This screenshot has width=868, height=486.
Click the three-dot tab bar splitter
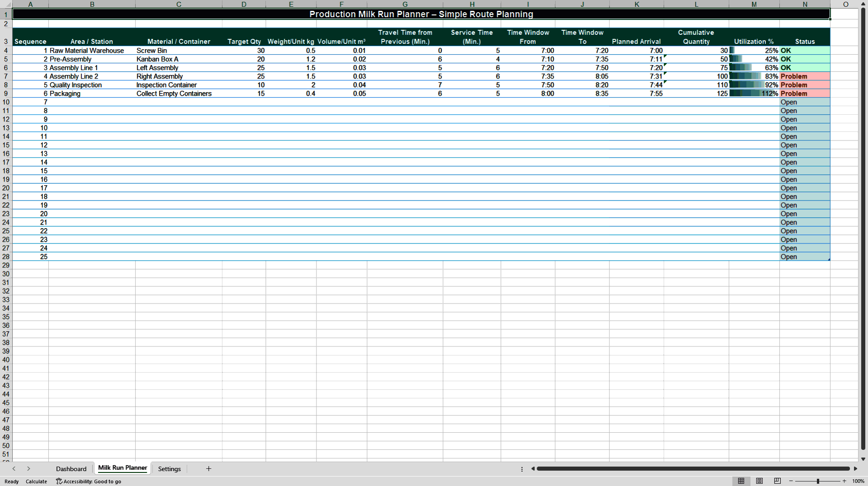point(522,469)
